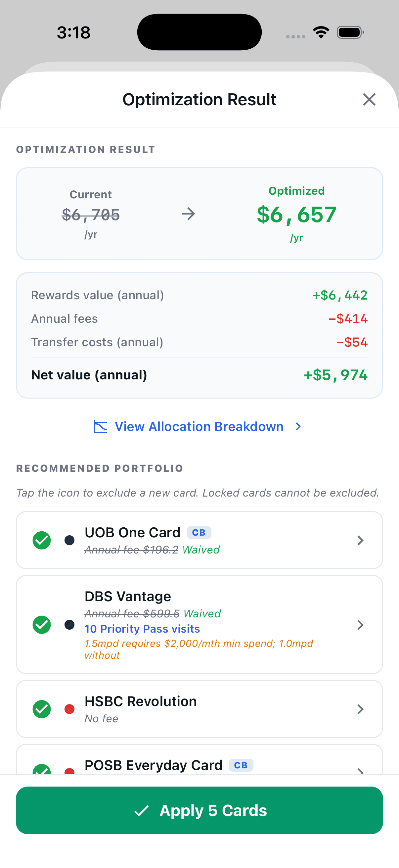Dismiss the Optimization Result sheet
This screenshot has width=399, height=868.
click(x=369, y=99)
